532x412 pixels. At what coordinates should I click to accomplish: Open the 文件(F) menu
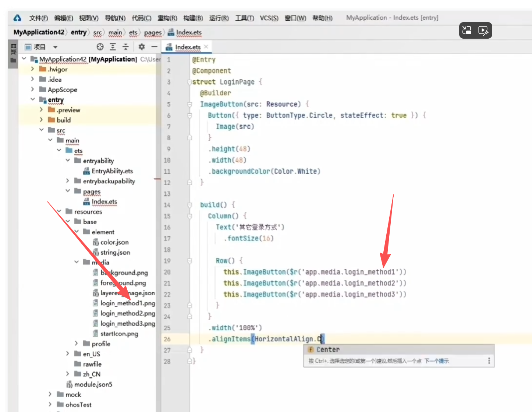click(39, 18)
